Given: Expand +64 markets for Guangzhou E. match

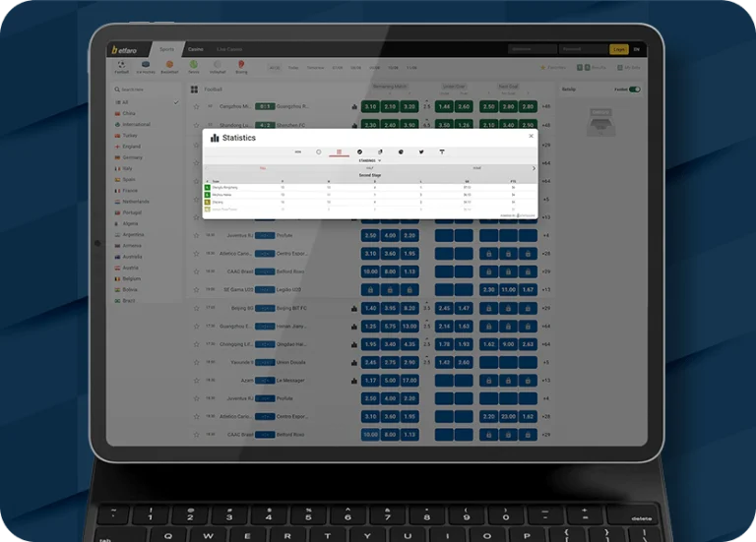Looking at the screenshot, I should (x=545, y=327).
